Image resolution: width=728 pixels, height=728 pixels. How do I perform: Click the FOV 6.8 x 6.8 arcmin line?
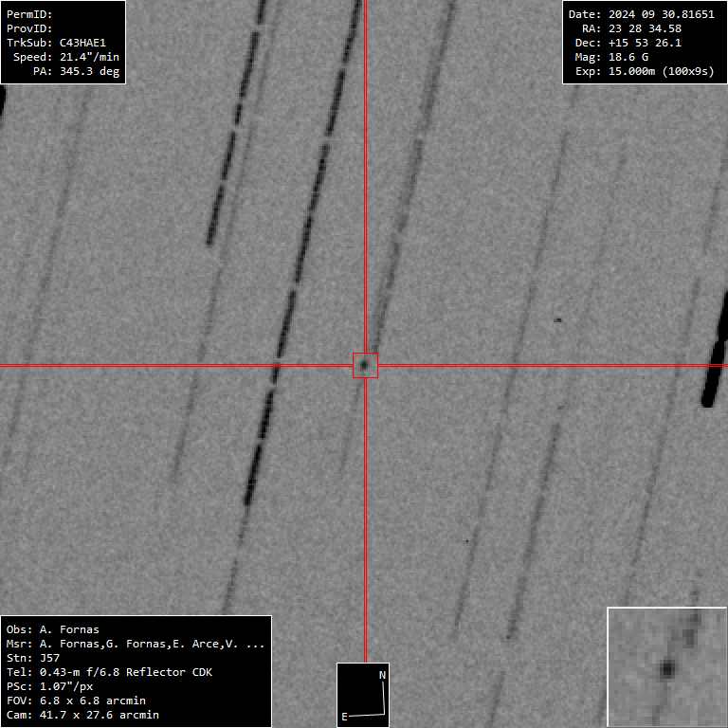click(76, 701)
